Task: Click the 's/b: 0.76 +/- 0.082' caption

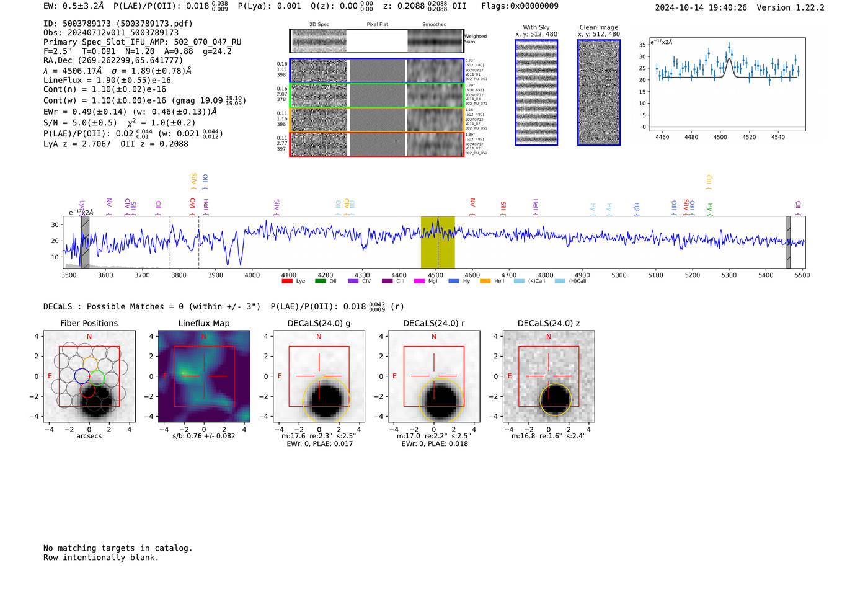Action: click(x=204, y=436)
